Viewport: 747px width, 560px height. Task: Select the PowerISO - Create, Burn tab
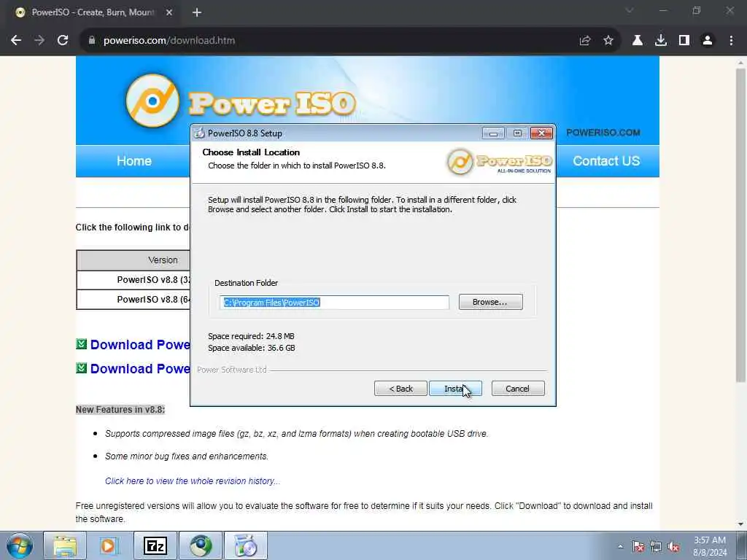pyautogui.click(x=93, y=13)
